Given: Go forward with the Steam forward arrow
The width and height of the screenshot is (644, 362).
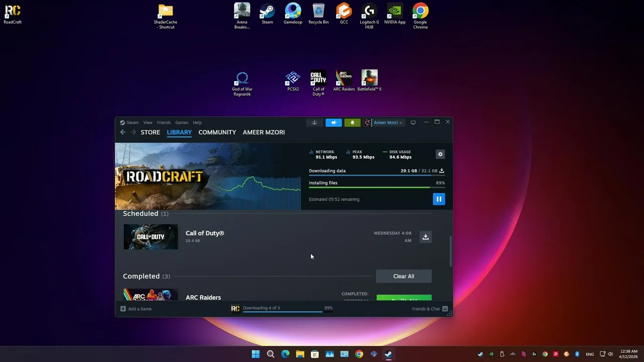Looking at the screenshot, I should (133, 132).
